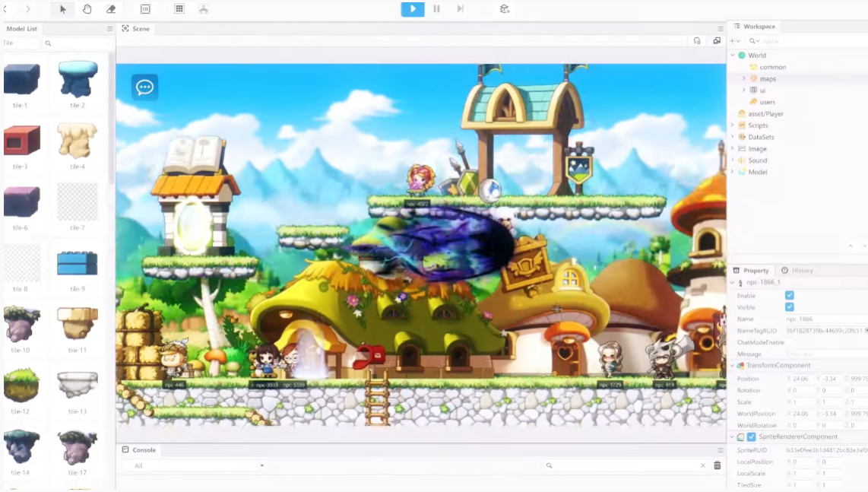868x492 pixels.
Task: Expand the Image folder
Action: (733, 148)
